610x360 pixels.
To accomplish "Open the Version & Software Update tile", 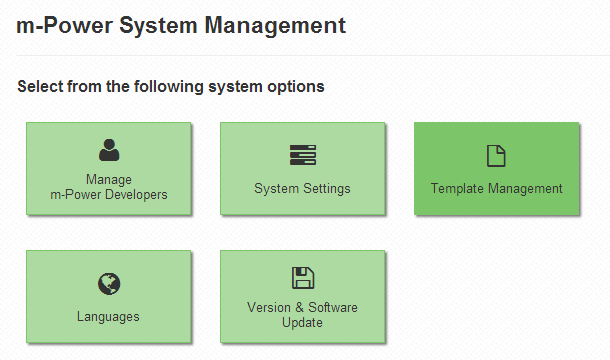I will [302, 297].
